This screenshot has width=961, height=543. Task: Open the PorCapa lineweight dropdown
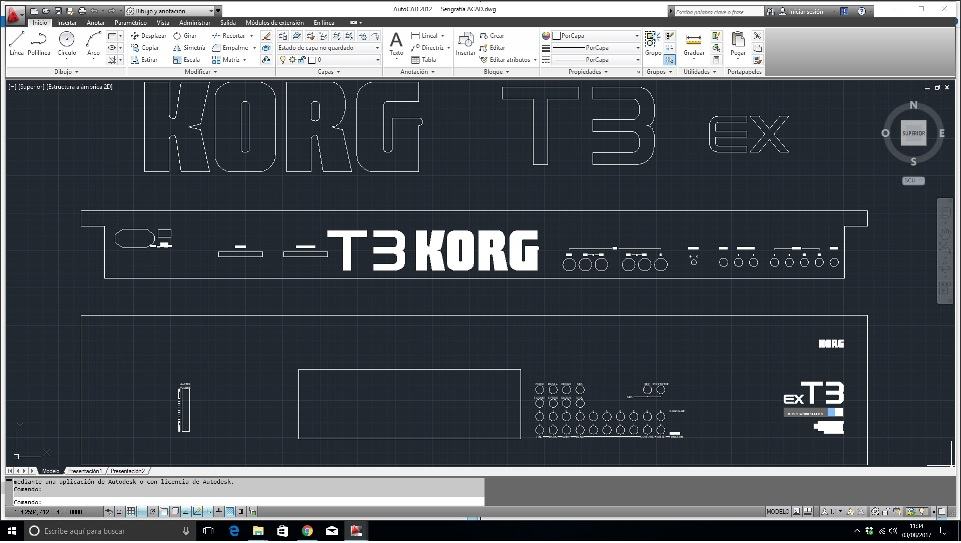point(596,48)
